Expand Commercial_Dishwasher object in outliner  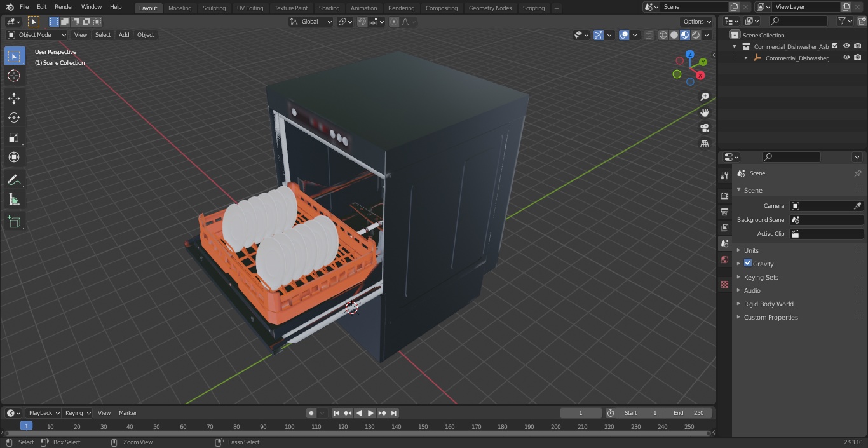[x=746, y=58]
